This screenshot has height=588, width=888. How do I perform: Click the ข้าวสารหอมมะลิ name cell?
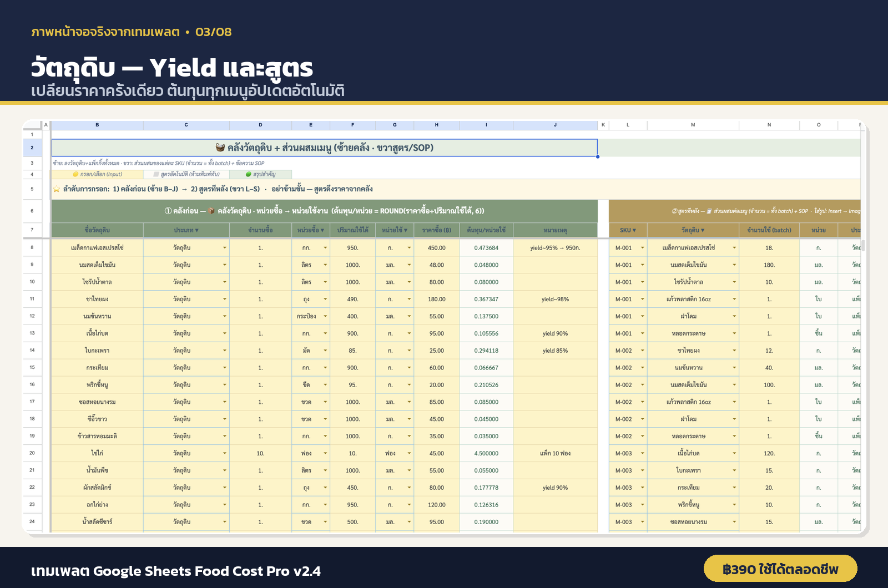pyautogui.click(x=97, y=436)
